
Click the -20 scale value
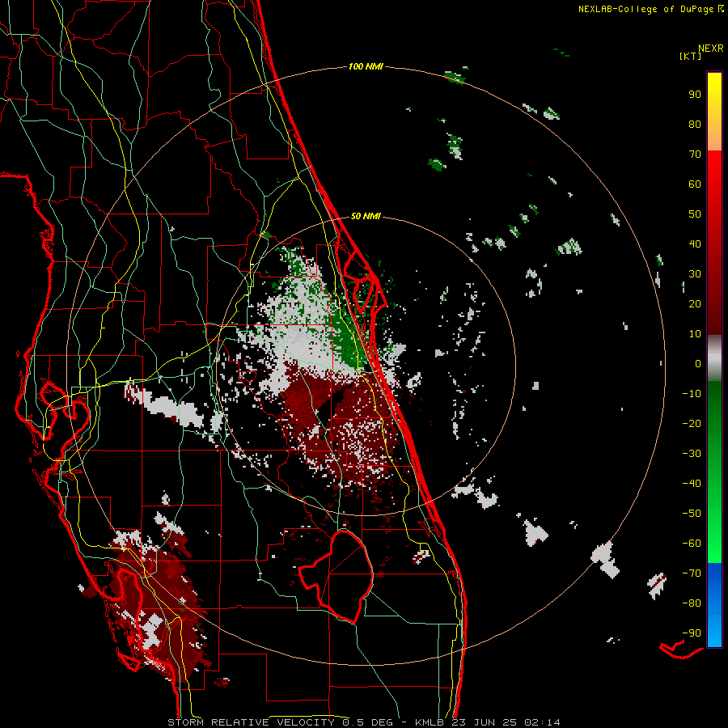click(692, 424)
